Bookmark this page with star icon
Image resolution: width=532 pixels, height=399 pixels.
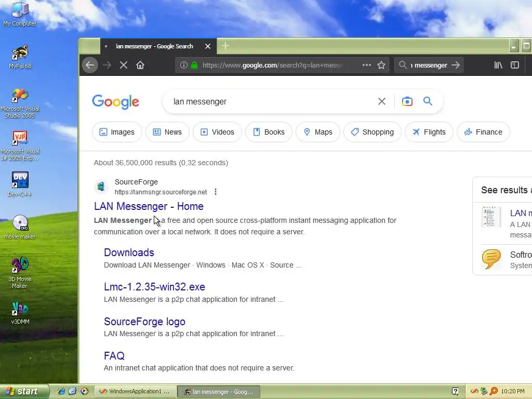pyautogui.click(x=381, y=65)
